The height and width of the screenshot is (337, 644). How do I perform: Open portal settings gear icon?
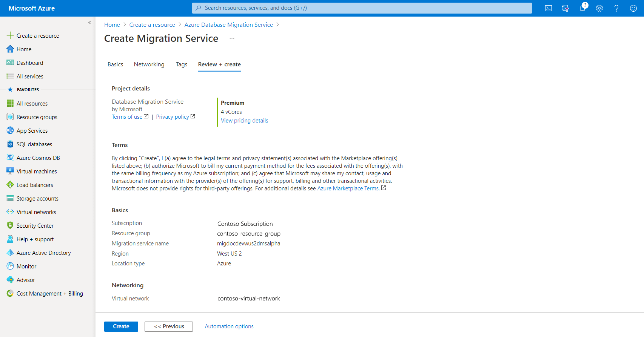tap(599, 8)
